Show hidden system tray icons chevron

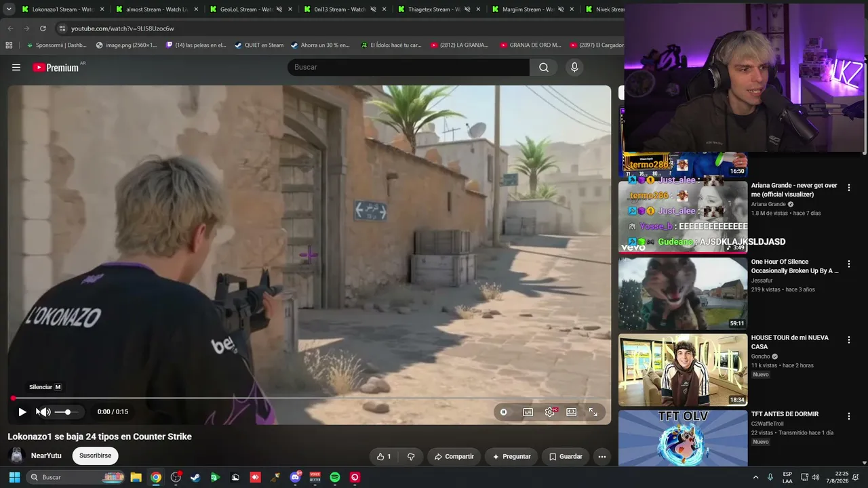click(756, 477)
